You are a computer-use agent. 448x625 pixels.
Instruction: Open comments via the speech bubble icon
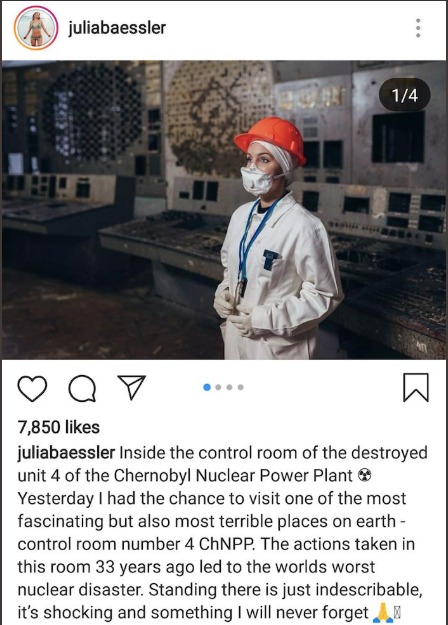82,388
